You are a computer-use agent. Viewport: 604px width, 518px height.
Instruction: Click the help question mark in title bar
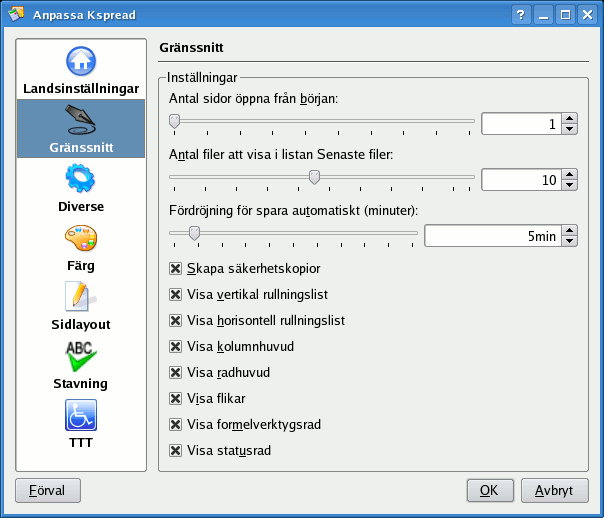521,15
